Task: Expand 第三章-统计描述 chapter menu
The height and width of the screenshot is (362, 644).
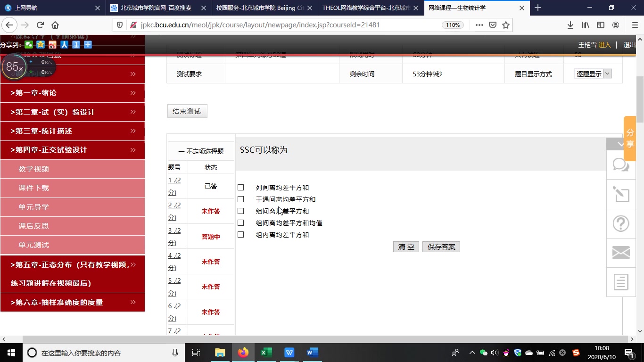Action: tap(73, 131)
